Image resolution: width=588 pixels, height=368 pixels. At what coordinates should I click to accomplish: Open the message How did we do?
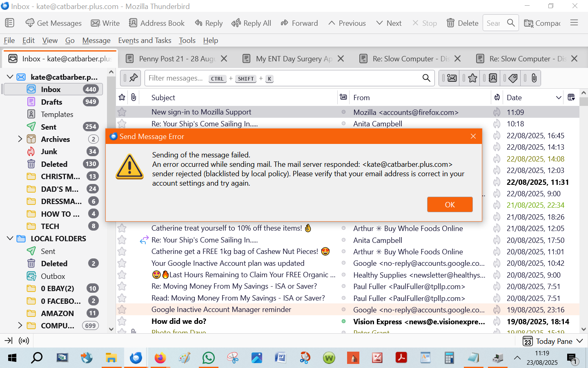179,321
